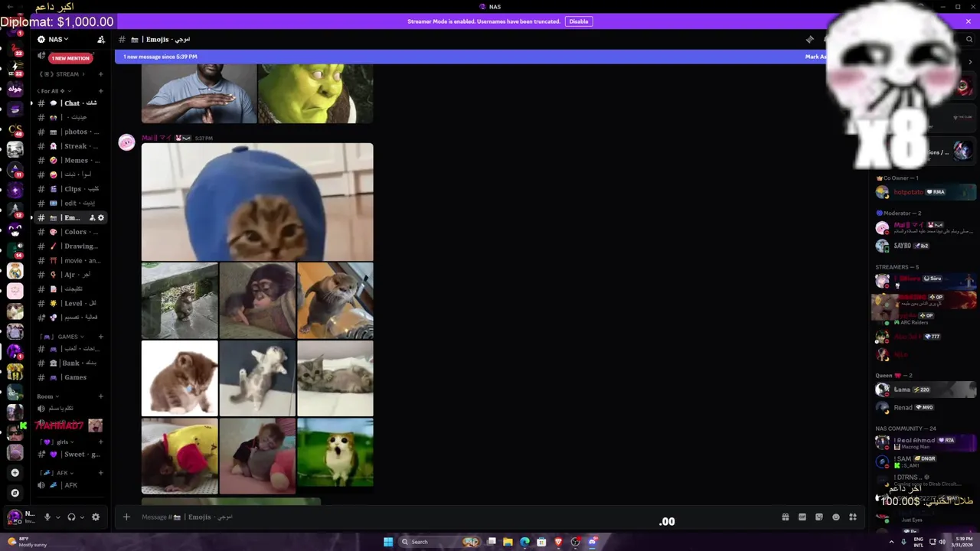Open the emoji picker in message bar
This screenshot has width=980, height=551.
pyautogui.click(x=836, y=517)
